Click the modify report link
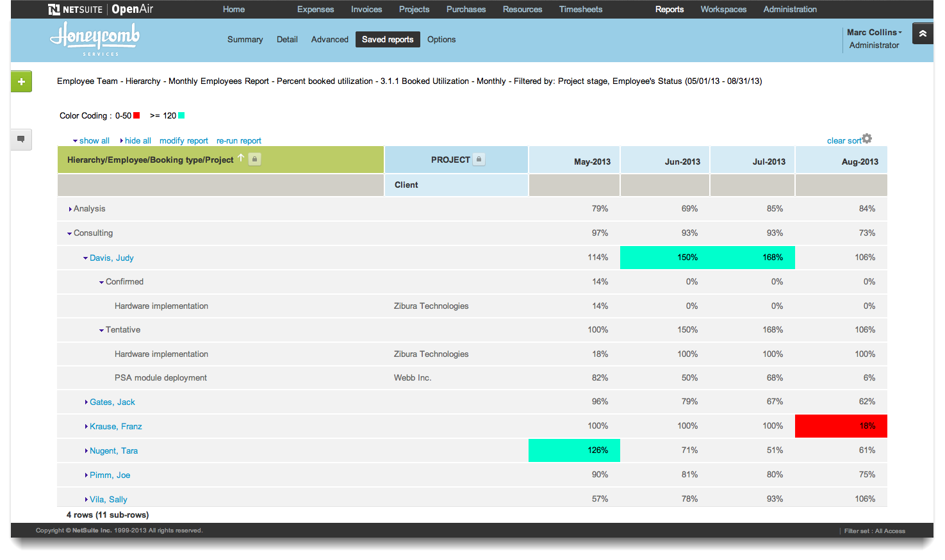The image size is (945, 560). [x=184, y=141]
